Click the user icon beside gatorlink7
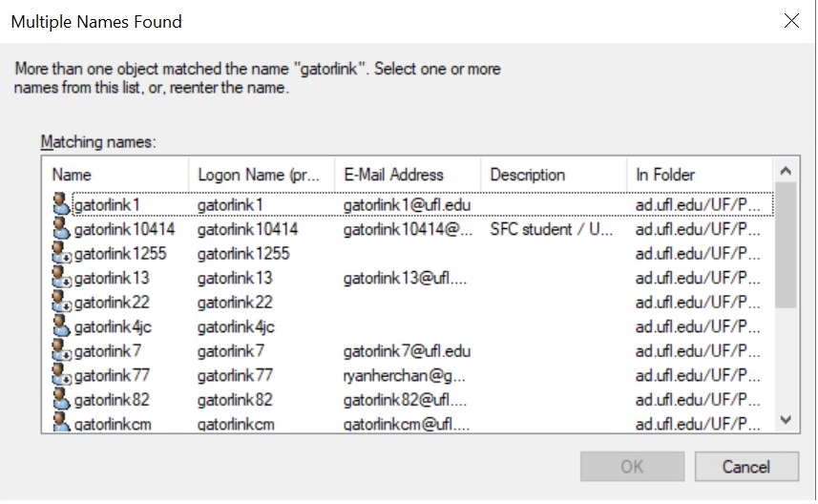Screen dimensions: 818x504 [61, 351]
